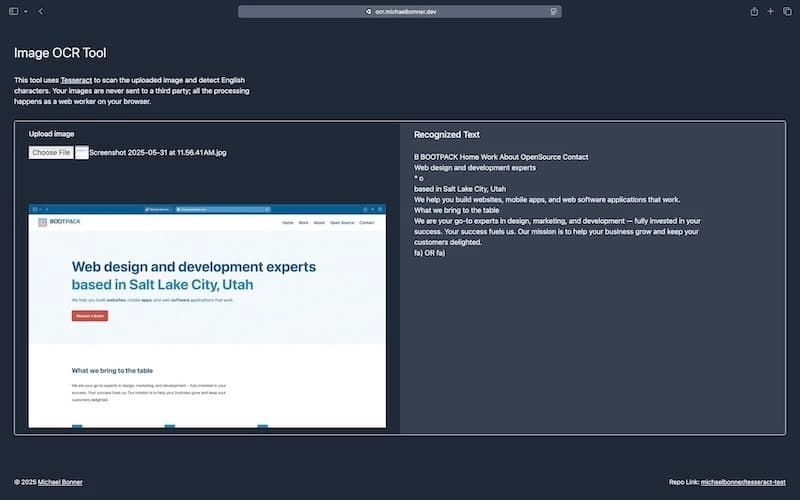The height and width of the screenshot is (500, 800).
Task: Click the Safari sidebar toggle icon
Action: [13, 11]
